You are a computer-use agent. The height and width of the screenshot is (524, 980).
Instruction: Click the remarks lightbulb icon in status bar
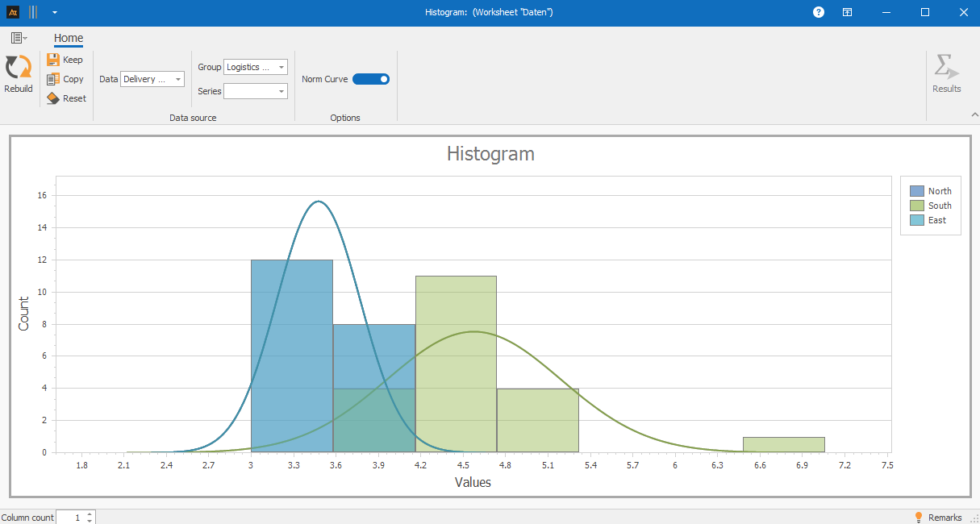pyautogui.click(x=918, y=517)
